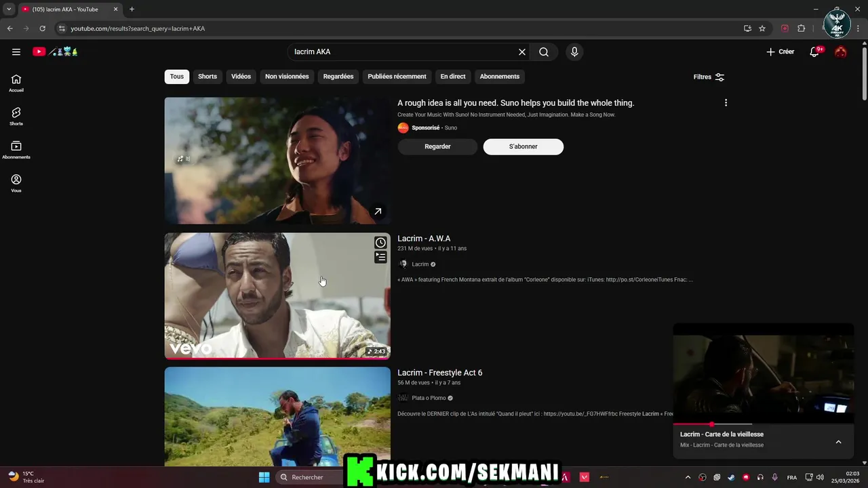
Task: Open the Suno ad three-dot menu
Action: pos(726,103)
